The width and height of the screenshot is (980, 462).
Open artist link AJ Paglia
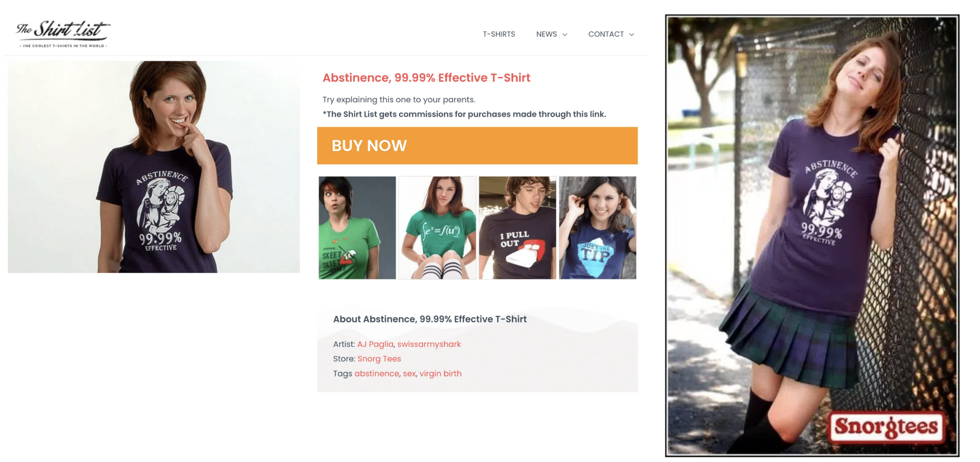375,344
